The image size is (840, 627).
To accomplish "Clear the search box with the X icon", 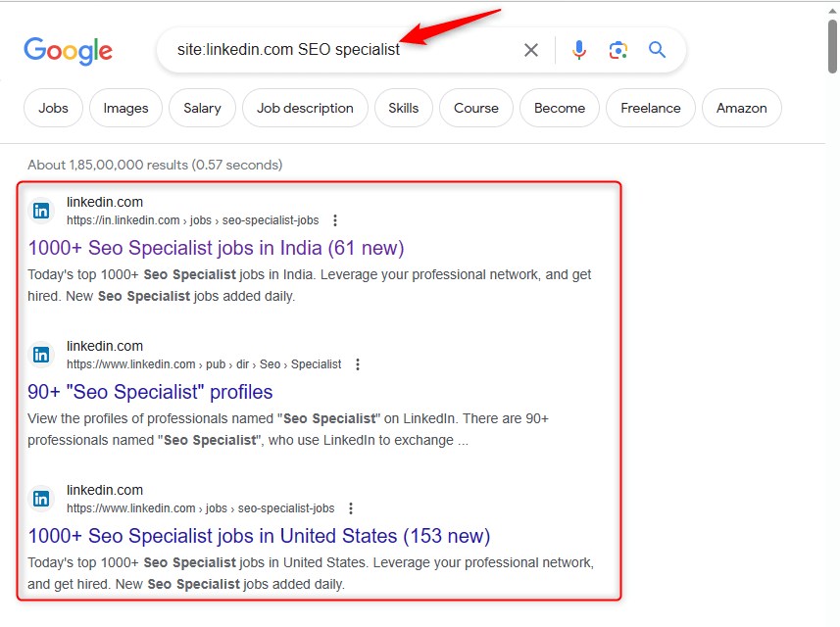I will tap(531, 50).
